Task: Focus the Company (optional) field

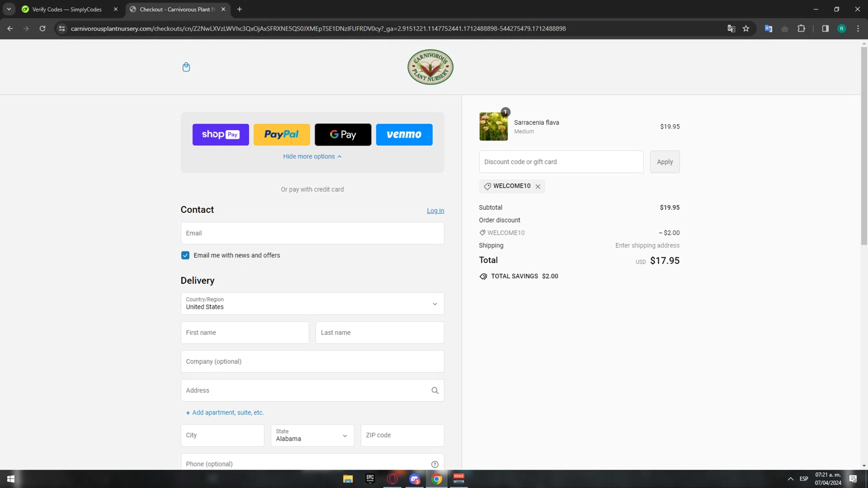Action: point(312,361)
